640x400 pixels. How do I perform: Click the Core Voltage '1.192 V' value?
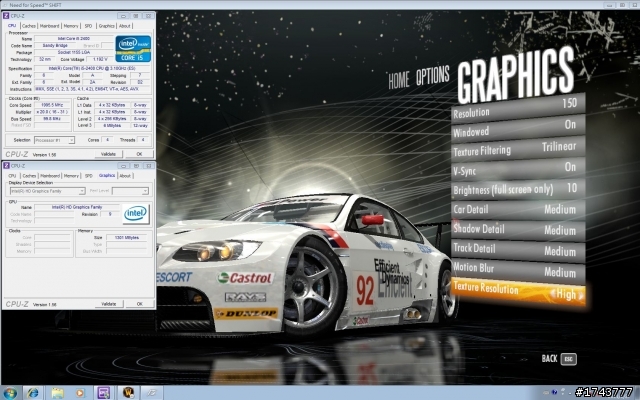tap(100, 59)
